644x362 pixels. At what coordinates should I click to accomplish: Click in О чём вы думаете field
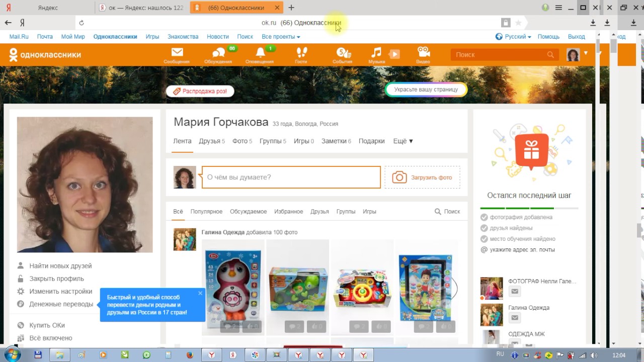pyautogui.click(x=291, y=177)
